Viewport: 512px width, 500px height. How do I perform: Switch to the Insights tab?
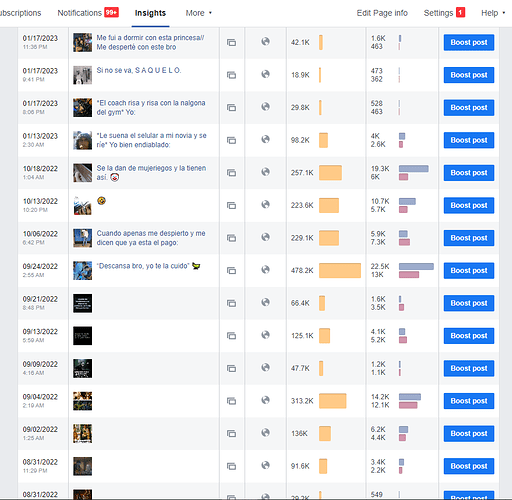pos(150,13)
